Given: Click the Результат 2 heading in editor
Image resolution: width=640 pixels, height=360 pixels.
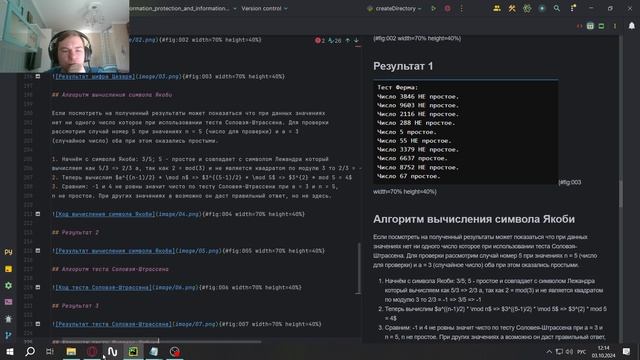Looking at the screenshot, I should 76,232.
